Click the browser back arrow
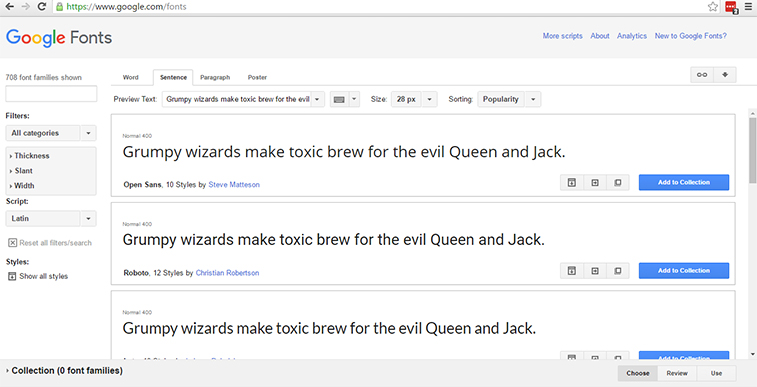 click(x=9, y=6)
